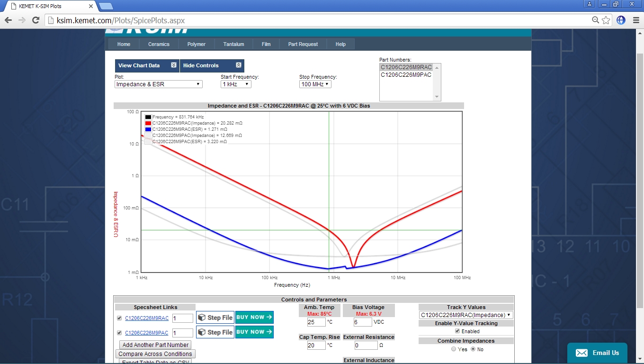Collapse the View Chart Data chevron icon

pos(174,65)
